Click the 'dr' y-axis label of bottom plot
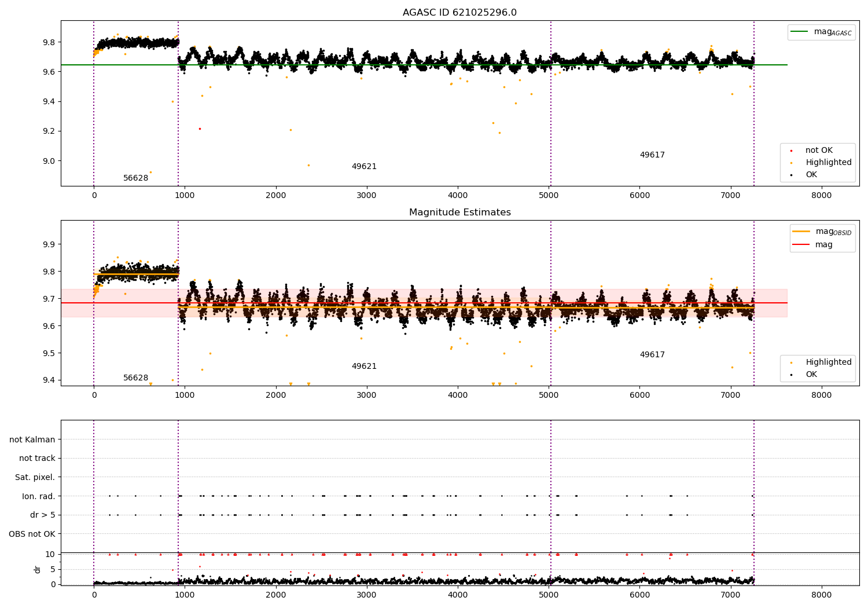The height and width of the screenshot is (608, 868). pos(38,569)
